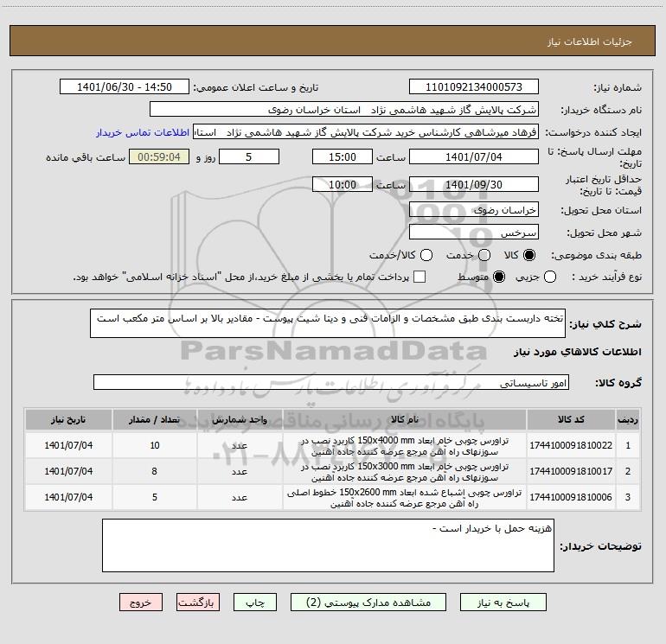The width and height of the screenshot is (666, 644).
Task: Click the بازگشت back button
Action: [x=198, y=603]
